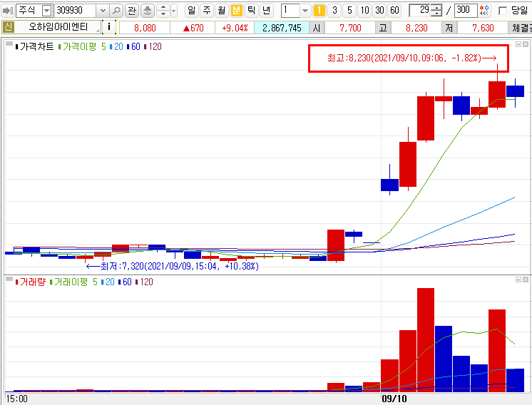The image size is (532, 405).
Task: Choose the highlighted 1-minute interval button
Action: click(319, 11)
